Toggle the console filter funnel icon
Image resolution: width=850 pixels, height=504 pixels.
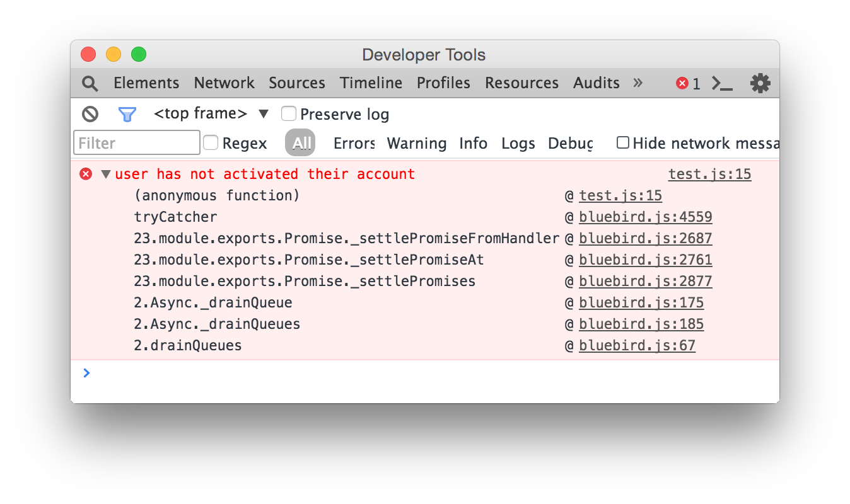pos(127,114)
